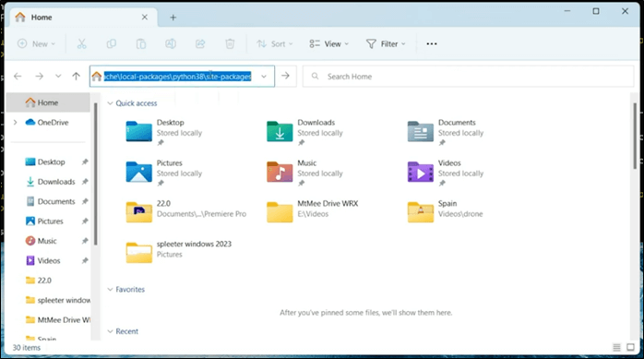This screenshot has height=359, width=644.
Task: Go up one folder level arrow
Action: coord(76,76)
